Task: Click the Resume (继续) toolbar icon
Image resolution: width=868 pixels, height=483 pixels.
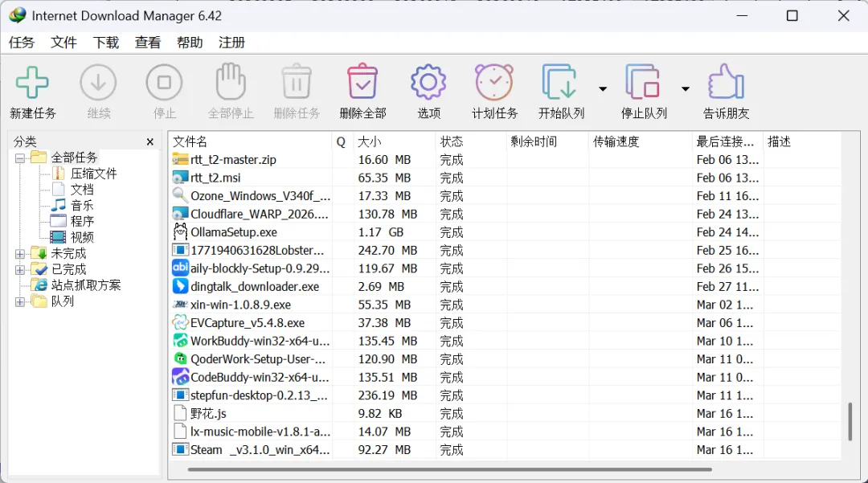Action: 98,83
